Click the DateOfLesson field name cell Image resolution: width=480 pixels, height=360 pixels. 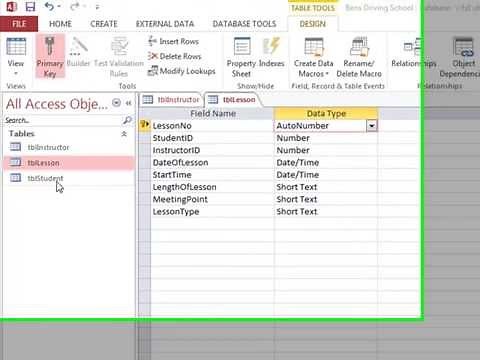coord(212,163)
